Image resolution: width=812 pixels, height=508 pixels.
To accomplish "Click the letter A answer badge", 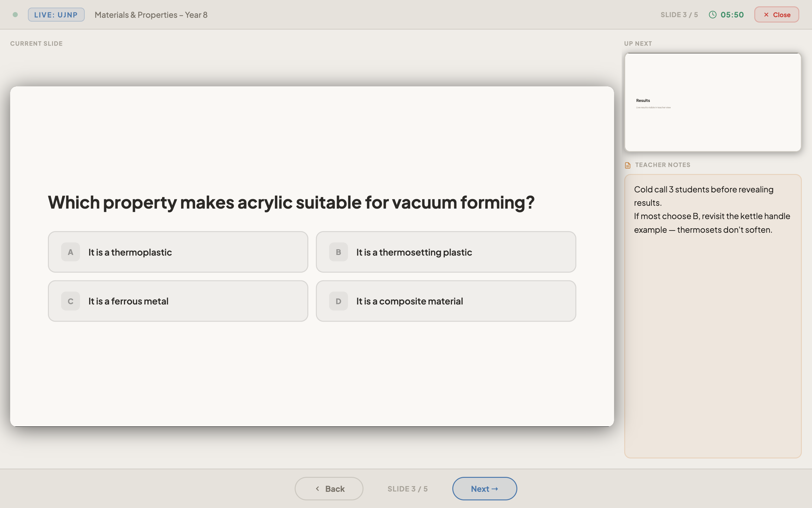I will [x=70, y=252].
